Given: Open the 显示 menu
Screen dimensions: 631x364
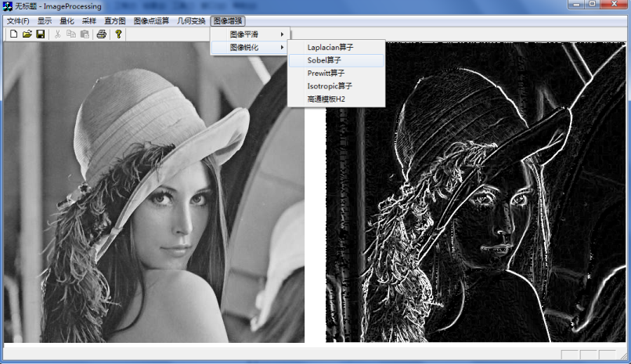Looking at the screenshot, I should [45, 21].
